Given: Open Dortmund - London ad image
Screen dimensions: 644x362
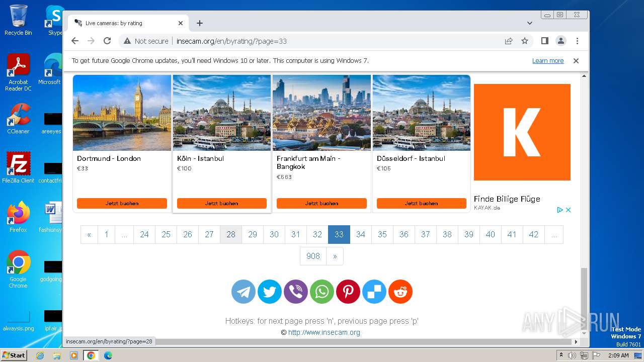Looking at the screenshot, I should 122,113.
